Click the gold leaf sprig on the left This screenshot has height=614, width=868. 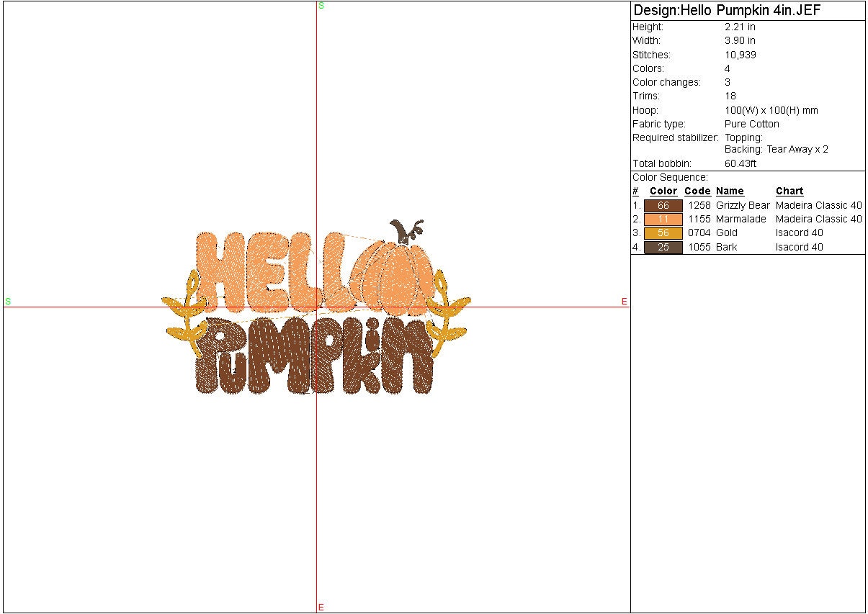click(184, 313)
